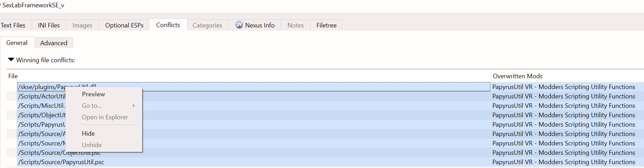Collapse the Winning file conflicts section
The image size is (644, 168).
point(11,60)
